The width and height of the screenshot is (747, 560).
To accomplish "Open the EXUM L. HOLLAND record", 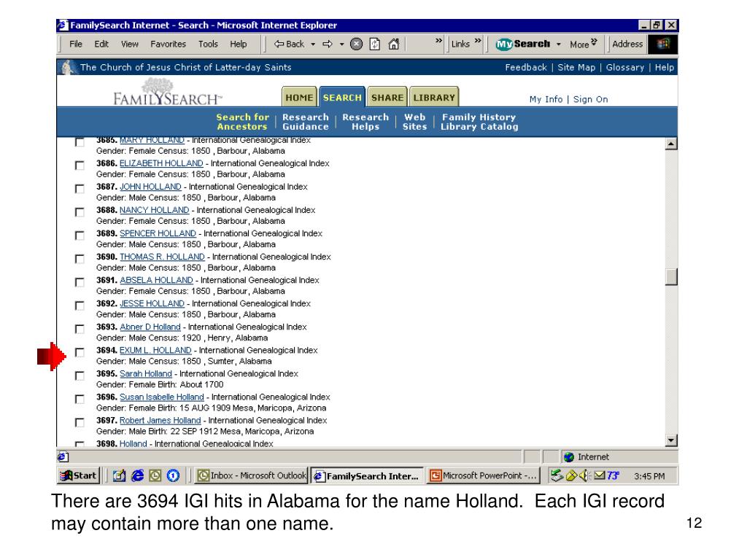I will point(155,351).
